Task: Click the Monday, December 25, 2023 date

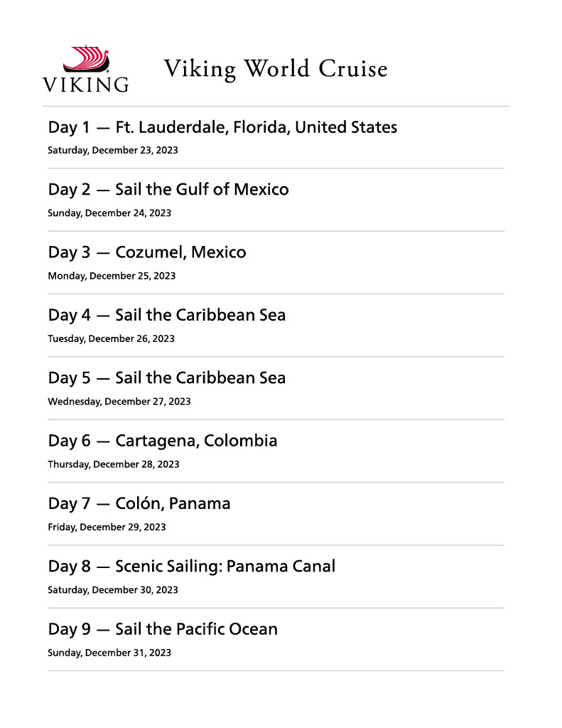Action: 112,276
